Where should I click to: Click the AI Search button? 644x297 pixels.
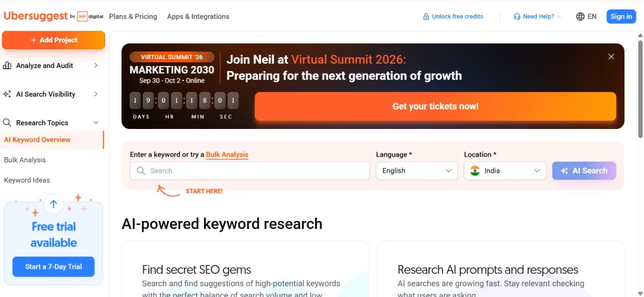point(584,171)
